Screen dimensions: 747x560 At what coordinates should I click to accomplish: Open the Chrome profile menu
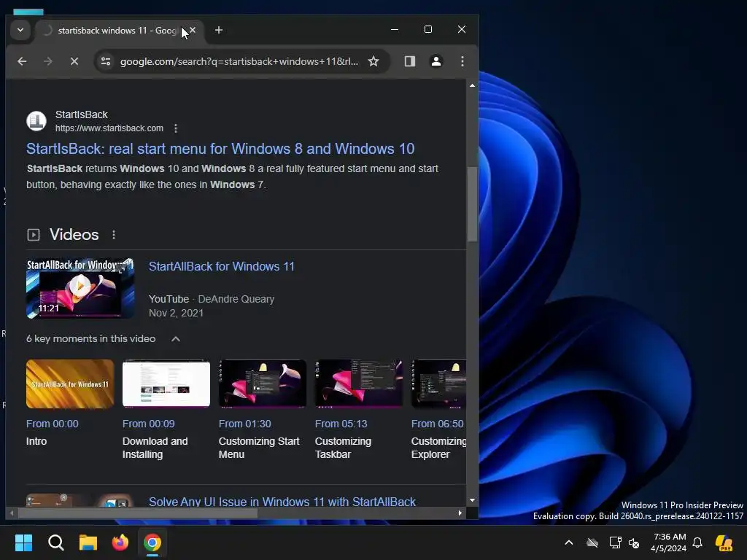[436, 61]
